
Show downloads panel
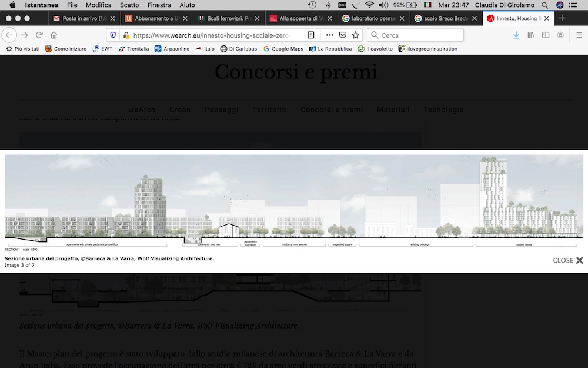coord(516,35)
